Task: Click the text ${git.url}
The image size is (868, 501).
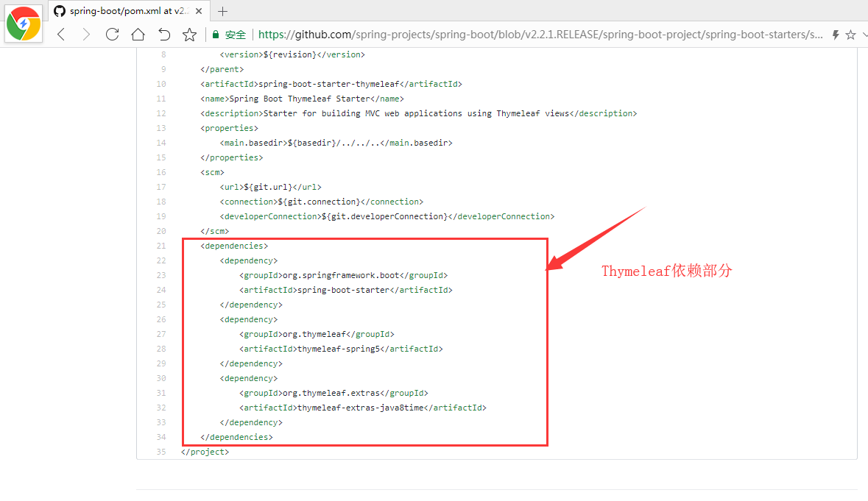Action: tap(268, 187)
